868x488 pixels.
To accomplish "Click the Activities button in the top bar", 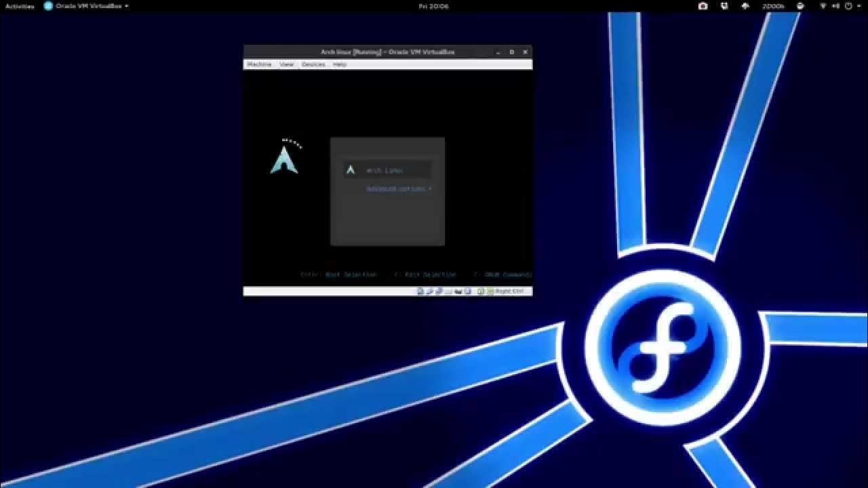I will pos(20,6).
